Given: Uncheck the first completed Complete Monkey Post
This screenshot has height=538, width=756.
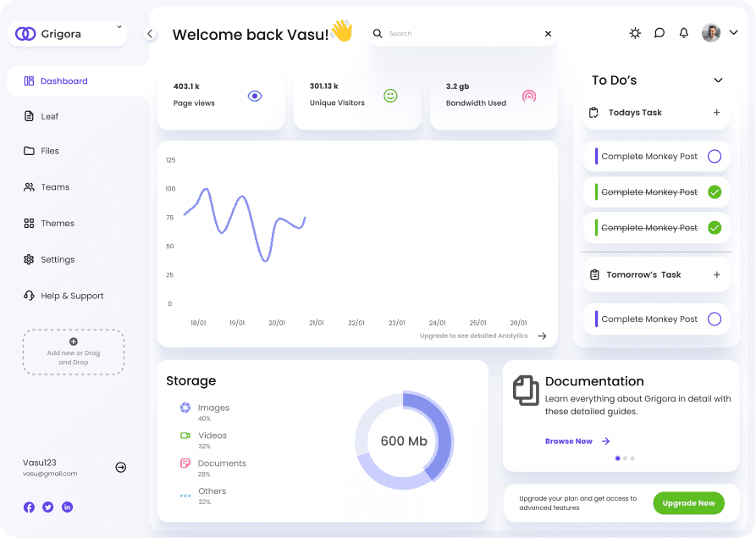Looking at the screenshot, I should [716, 191].
